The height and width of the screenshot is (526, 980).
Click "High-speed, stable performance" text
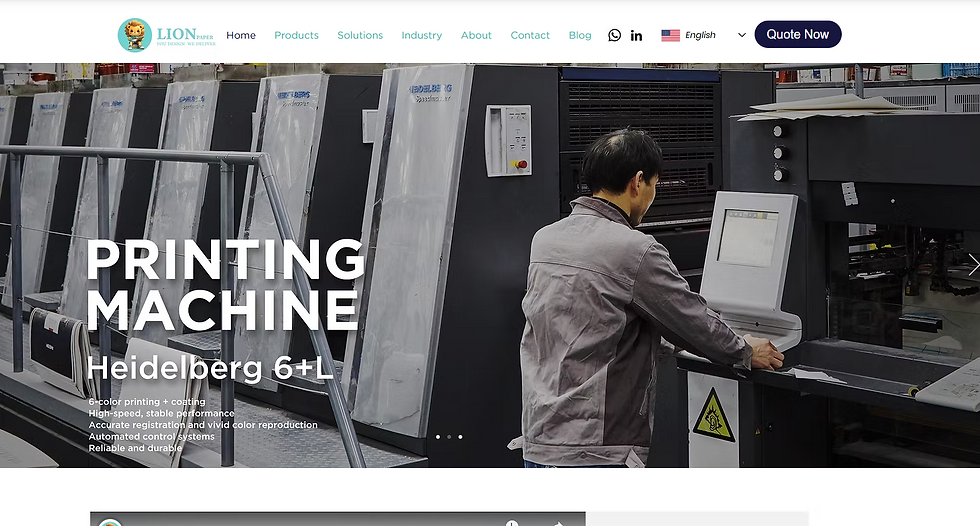[161, 413]
